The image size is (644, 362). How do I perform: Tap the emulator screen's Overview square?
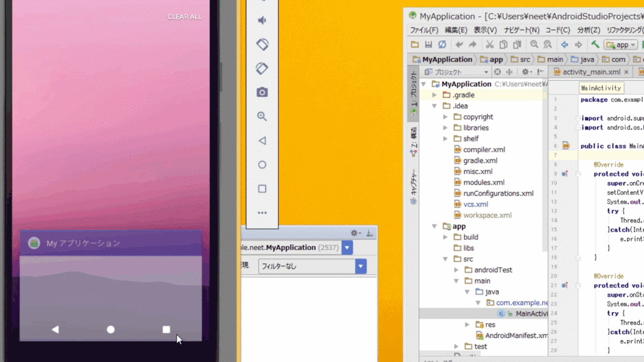click(x=166, y=329)
